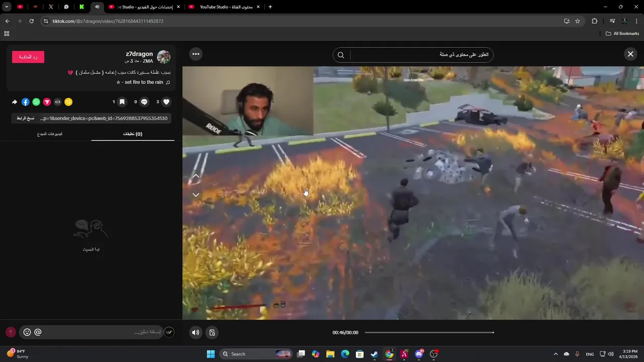Repost using the yellow repost icon
Viewport: 644px width, 362px height.
[x=68, y=102]
